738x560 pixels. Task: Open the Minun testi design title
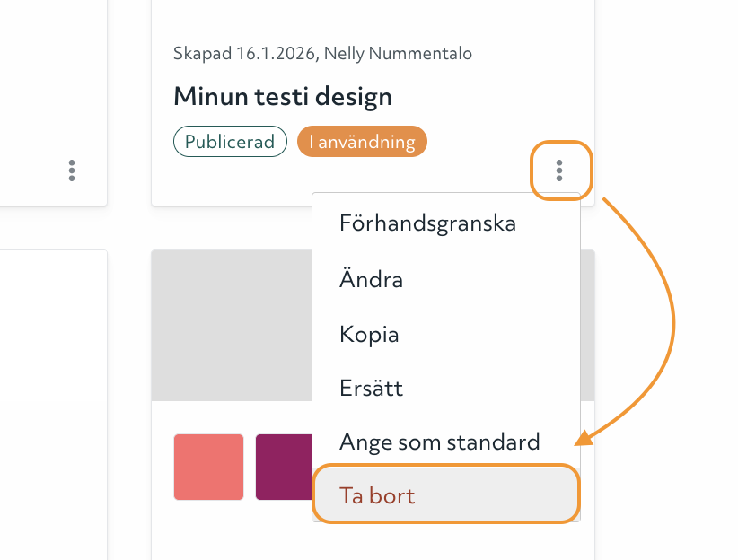283,96
